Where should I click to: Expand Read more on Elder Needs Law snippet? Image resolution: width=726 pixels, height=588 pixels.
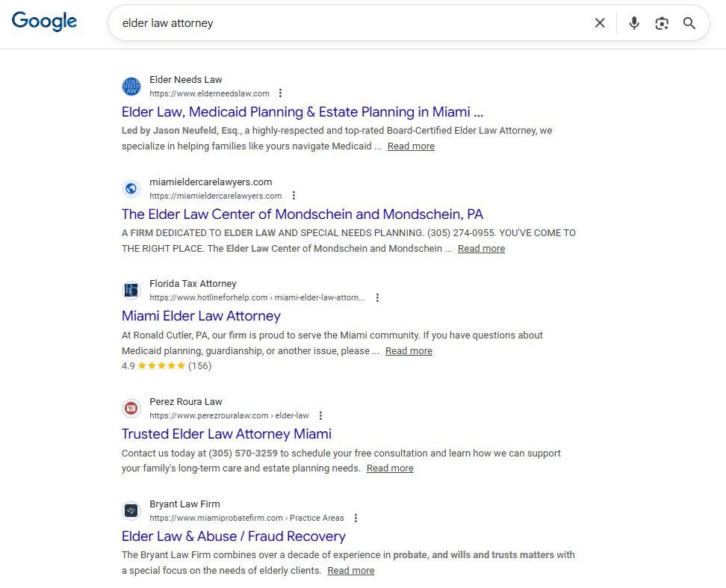pos(411,146)
